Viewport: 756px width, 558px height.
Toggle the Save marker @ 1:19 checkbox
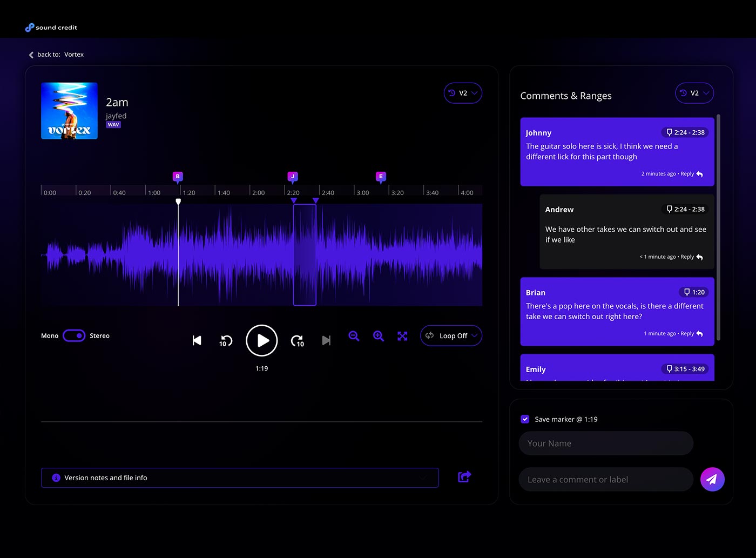[x=525, y=419]
